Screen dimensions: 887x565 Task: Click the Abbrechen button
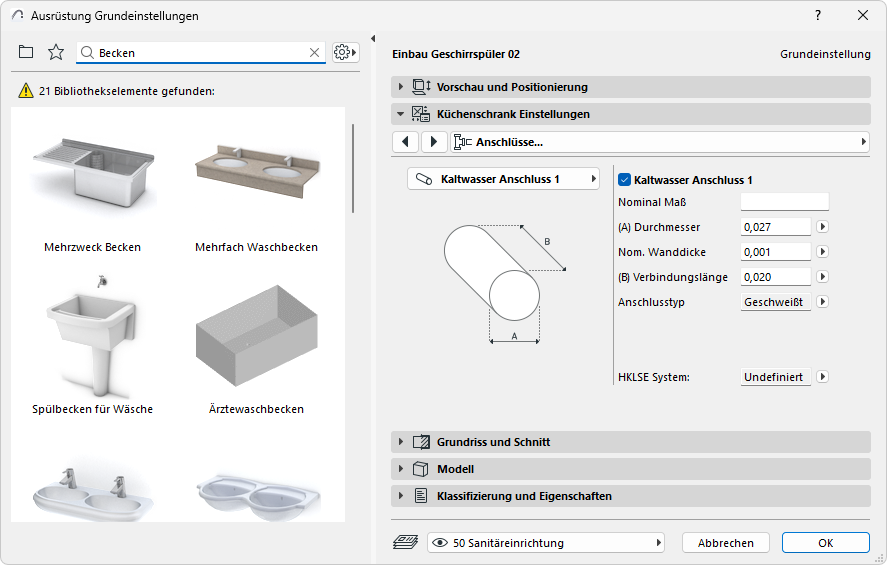(726, 543)
